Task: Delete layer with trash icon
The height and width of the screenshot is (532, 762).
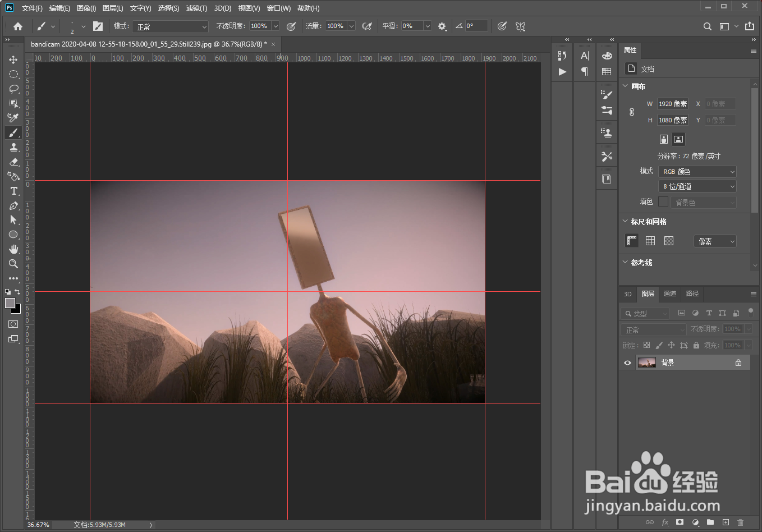Action: click(740, 522)
